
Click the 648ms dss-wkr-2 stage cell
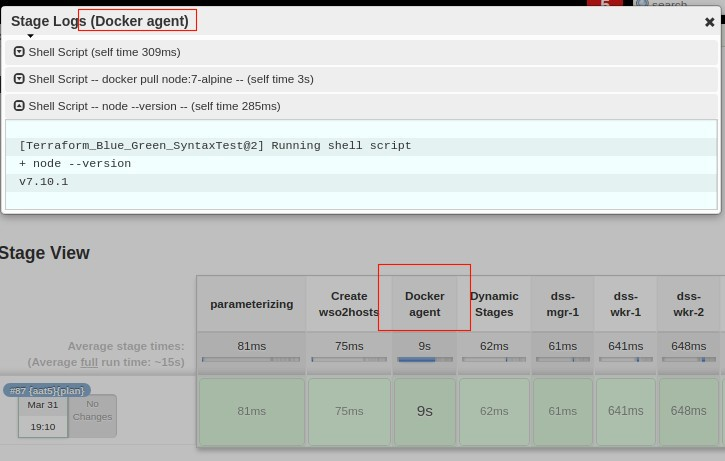point(688,411)
